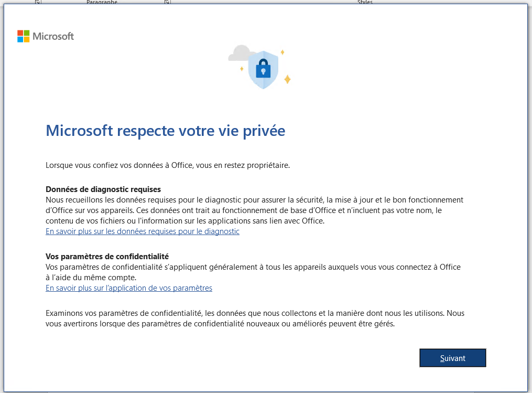
Task: Click the Données de diagnostic requises heading
Action: pyautogui.click(x=103, y=189)
